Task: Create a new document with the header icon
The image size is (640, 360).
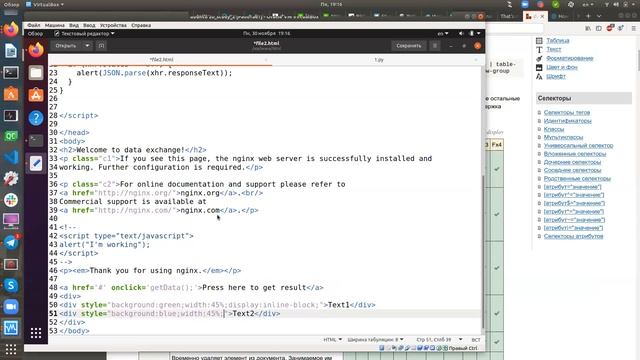Action: (101, 46)
